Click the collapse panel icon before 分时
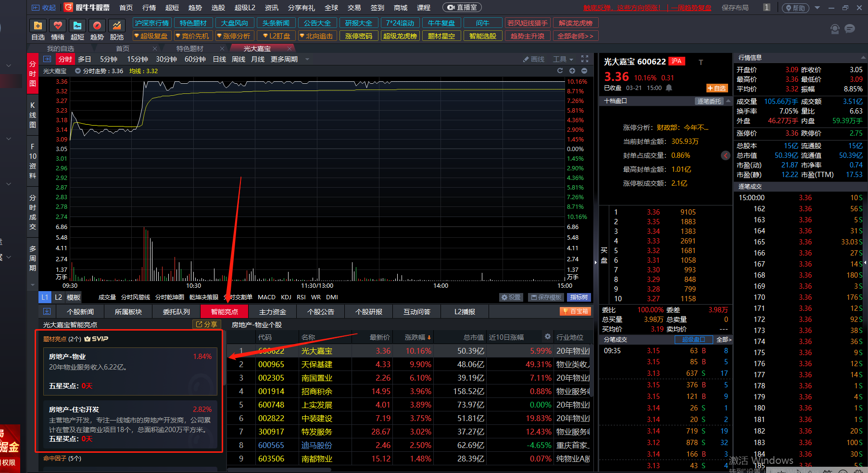This screenshot has height=473, width=868. tap(47, 59)
